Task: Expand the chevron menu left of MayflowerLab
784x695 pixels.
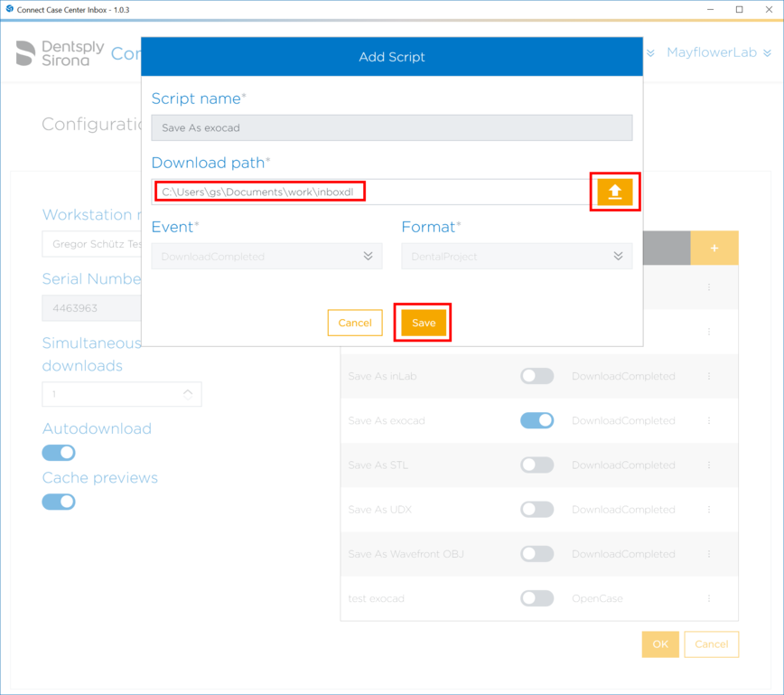Action: click(650, 52)
